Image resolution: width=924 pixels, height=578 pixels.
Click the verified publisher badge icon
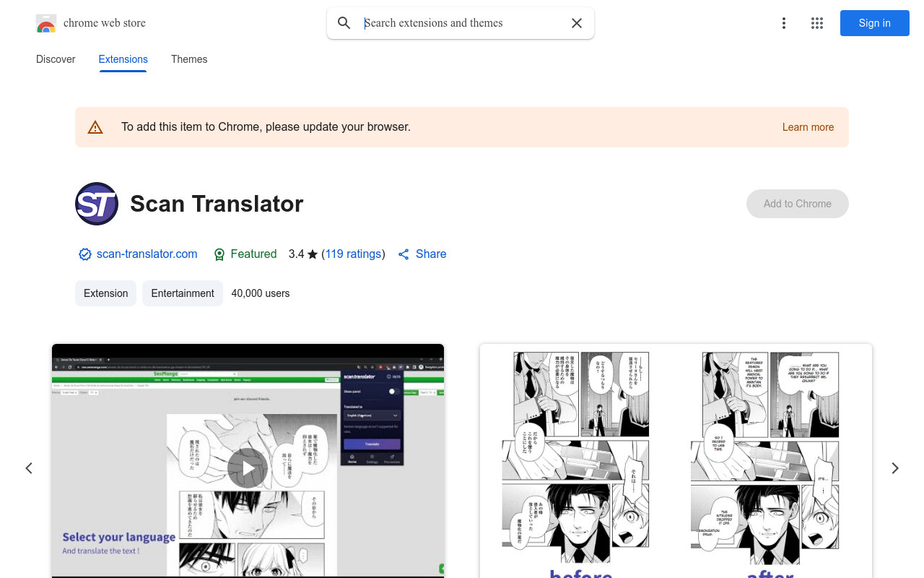point(85,254)
